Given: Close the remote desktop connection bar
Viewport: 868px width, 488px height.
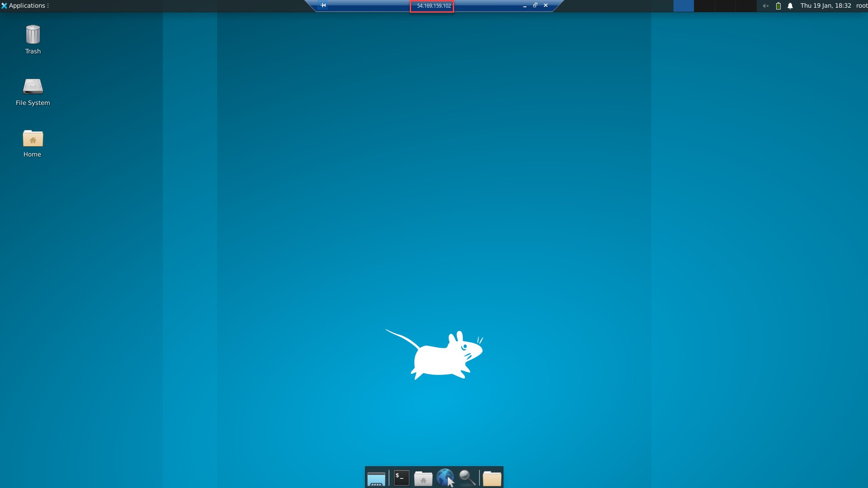Looking at the screenshot, I should (x=545, y=5).
